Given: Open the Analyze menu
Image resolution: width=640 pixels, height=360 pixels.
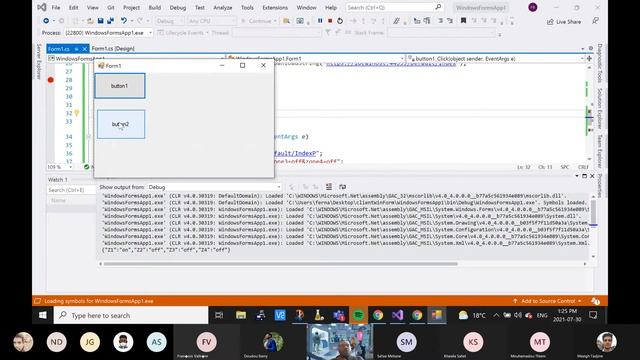Looking at the screenshot, I should click(x=222, y=8).
